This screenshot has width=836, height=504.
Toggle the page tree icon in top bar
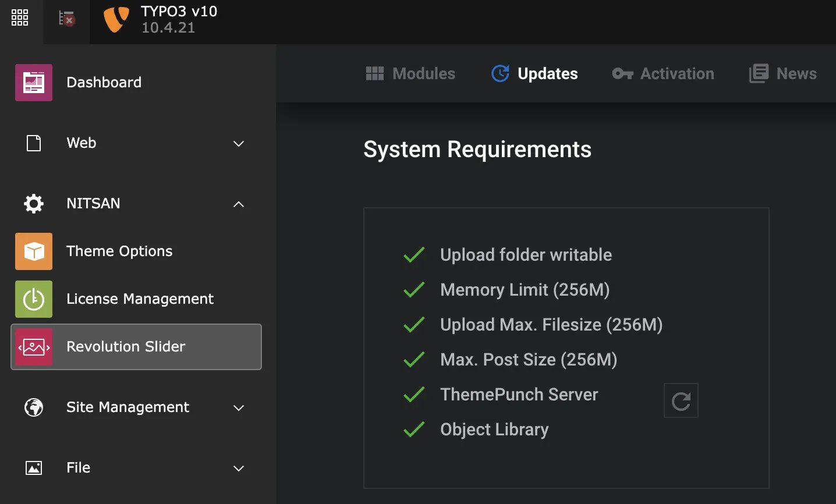pos(67,19)
